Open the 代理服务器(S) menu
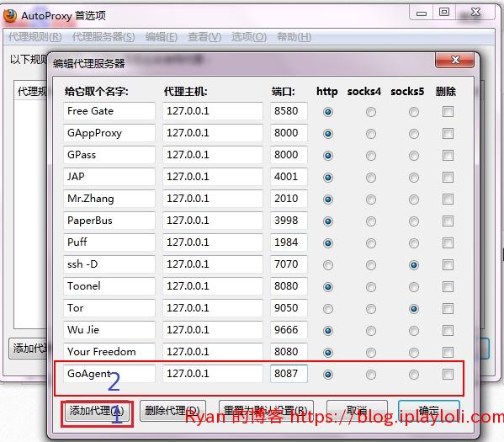The height and width of the screenshot is (442, 504). pos(103,37)
